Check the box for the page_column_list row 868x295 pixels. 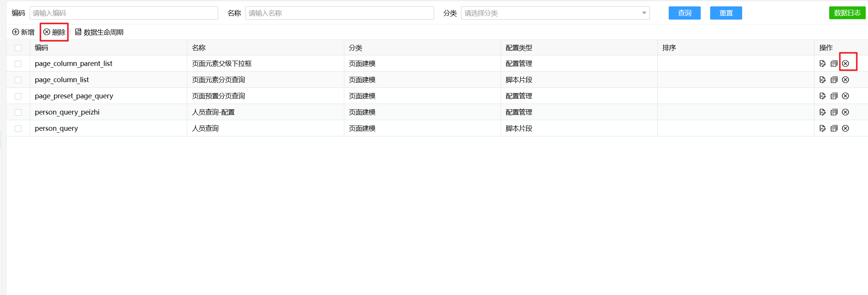pyautogui.click(x=18, y=80)
